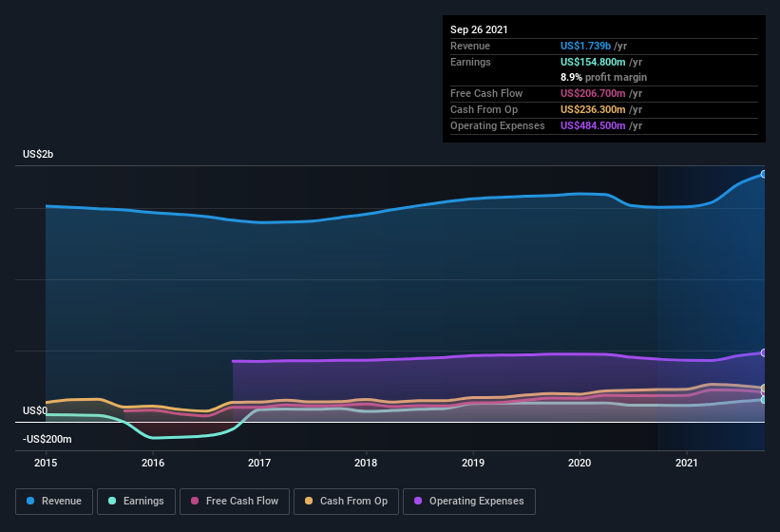This screenshot has width=780, height=532.
Task: Click the 2021 x-axis label
Action: pyautogui.click(x=687, y=463)
